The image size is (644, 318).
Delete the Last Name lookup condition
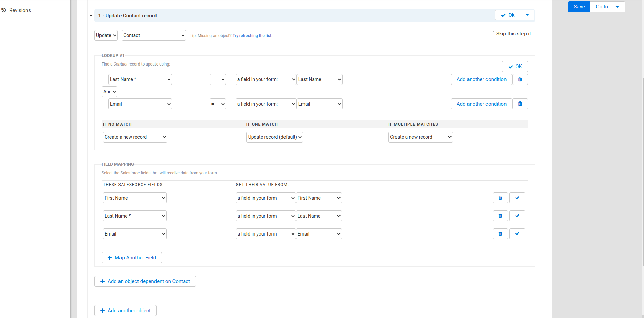click(x=520, y=79)
